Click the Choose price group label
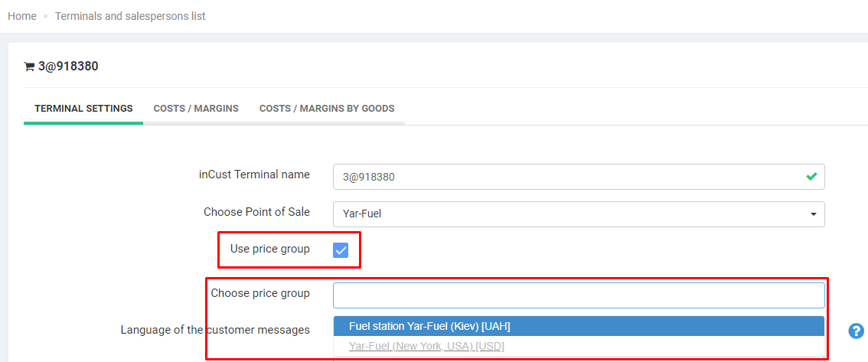This screenshot has height=362, width=868. pos(260,293)
